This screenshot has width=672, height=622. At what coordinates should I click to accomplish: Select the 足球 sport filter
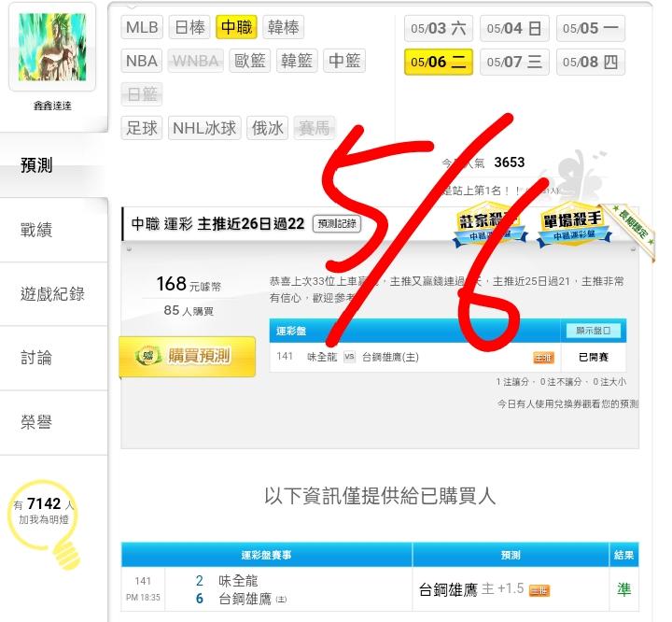pos(142,128)
